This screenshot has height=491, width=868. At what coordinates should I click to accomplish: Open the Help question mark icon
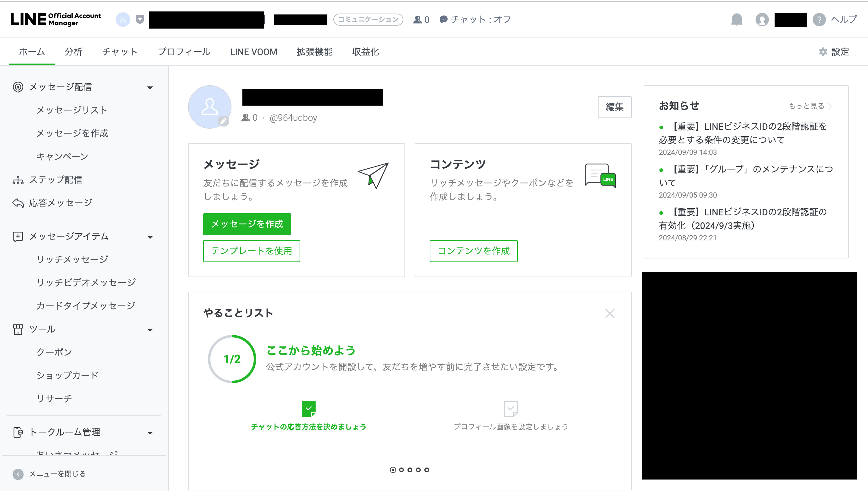[x=819, y=20]
